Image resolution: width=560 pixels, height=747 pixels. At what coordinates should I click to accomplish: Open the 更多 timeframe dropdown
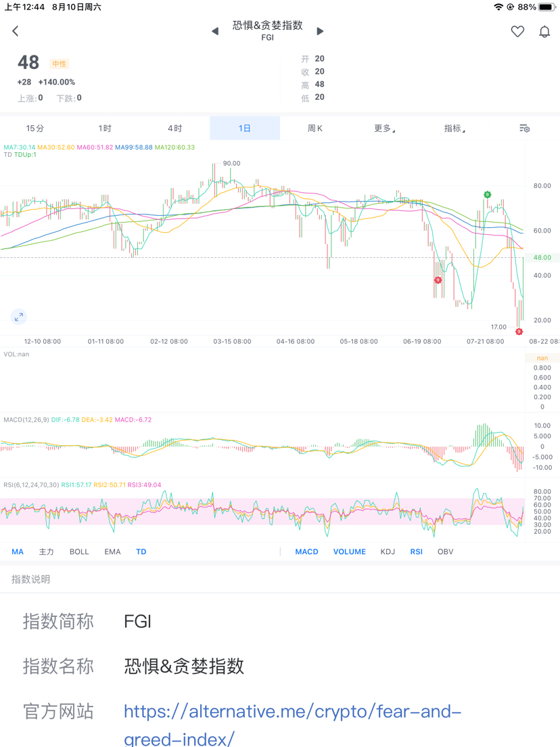click(385, 128)
